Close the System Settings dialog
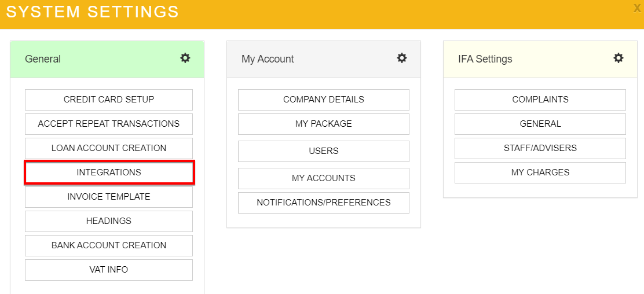Screen dimensions: 644x294 [x=637, y=8]
